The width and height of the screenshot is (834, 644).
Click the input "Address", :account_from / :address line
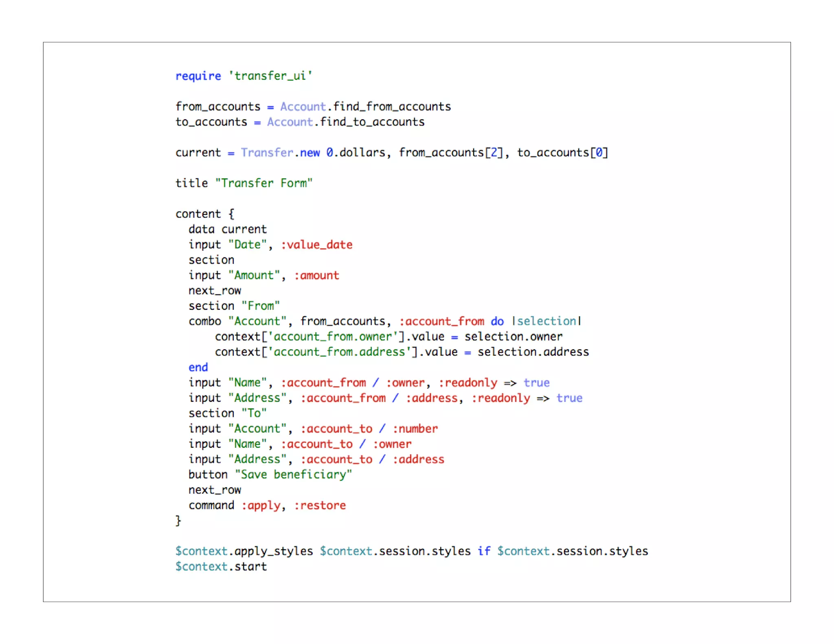tap(385, 398)
